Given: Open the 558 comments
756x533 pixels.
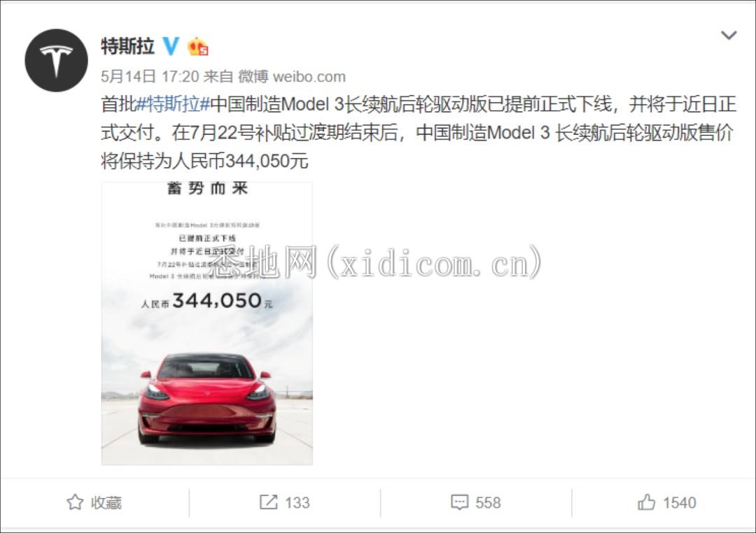Looking at the screenshot, I should tap(488, 503).
